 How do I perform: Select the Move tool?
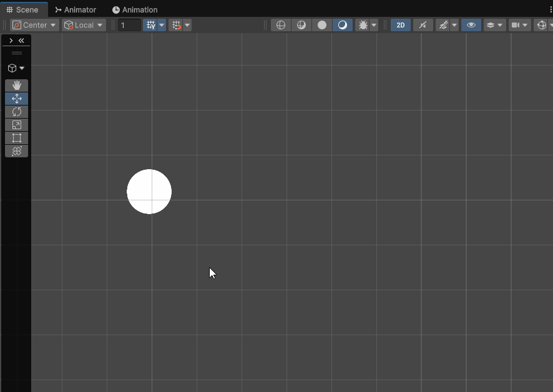17,99
